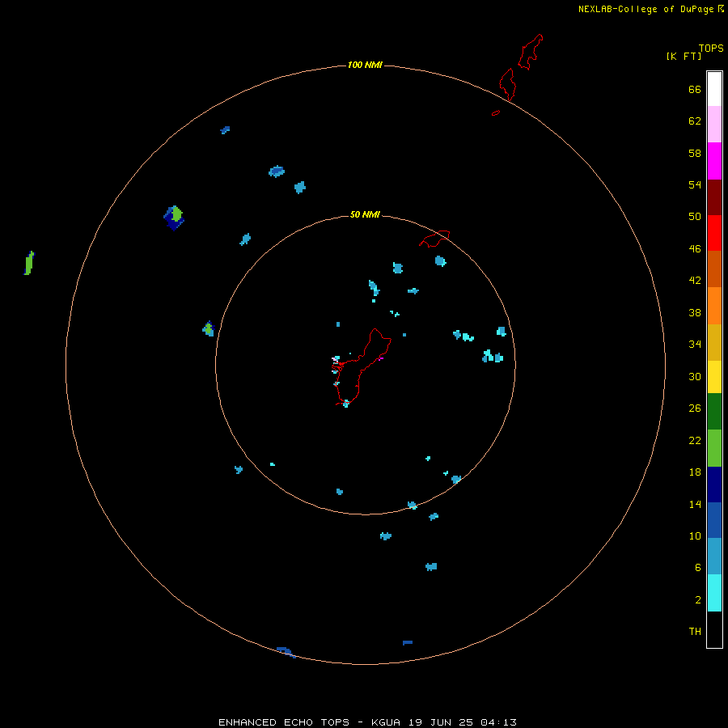Click the gold legend swatch
The height and width of the screenshot is (728, 728).
pyautogui.click(x=714, y=342)
